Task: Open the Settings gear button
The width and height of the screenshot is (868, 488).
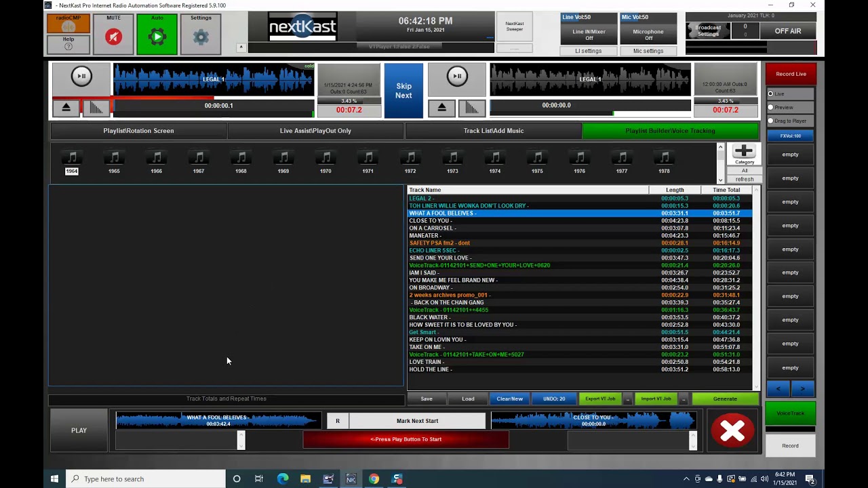Action: (x=201, y=34)
